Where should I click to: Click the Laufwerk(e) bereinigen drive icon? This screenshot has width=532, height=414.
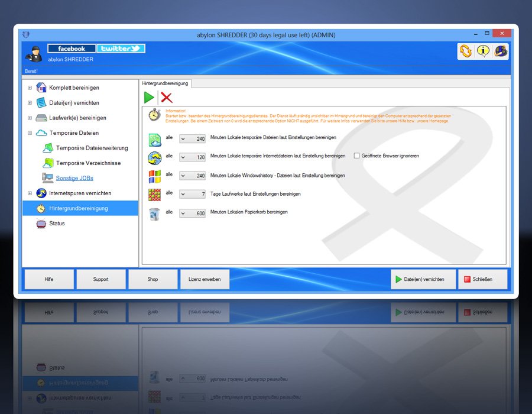[x=41, y=118]
